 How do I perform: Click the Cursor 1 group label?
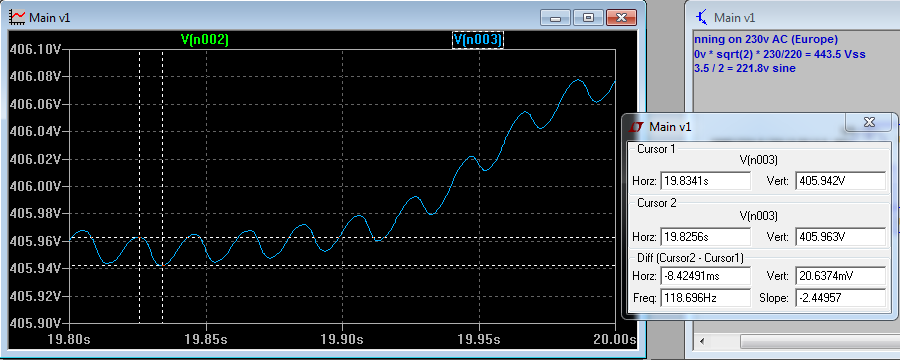[x=656, y=149]
